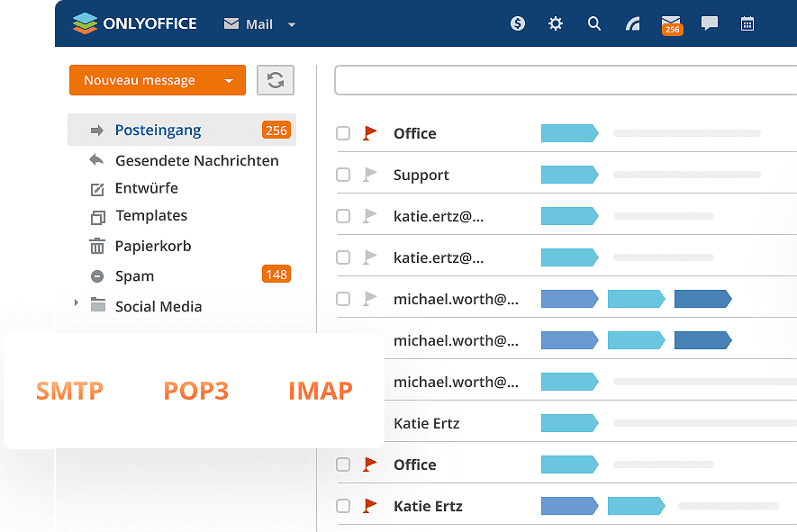Open settings gear in top bar
797x532 pixels.
[556, 24]
